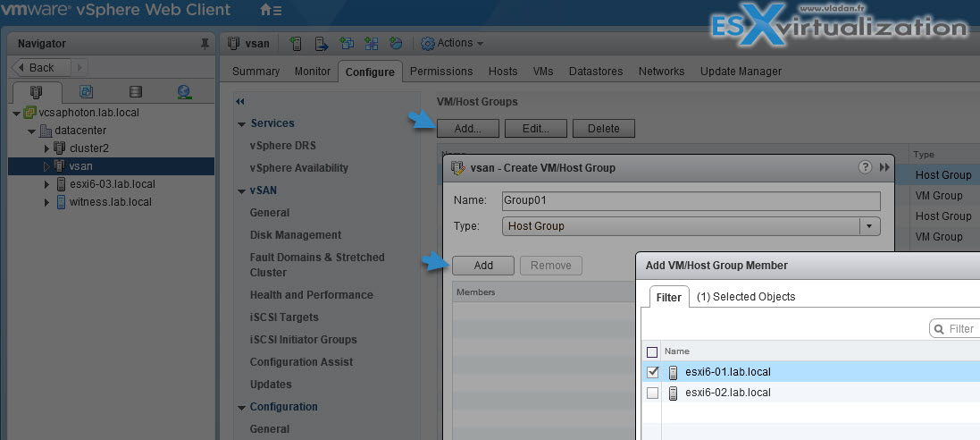
Task: Click the Delete button
Action: [x=603, y=128]
